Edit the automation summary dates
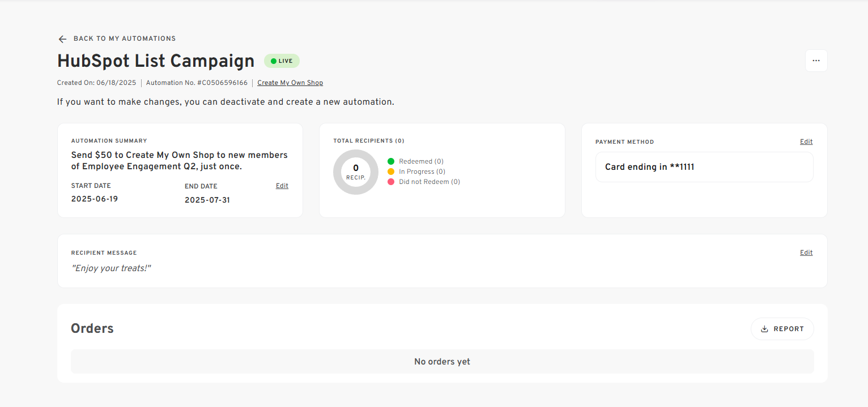The image size is (868, 407). click(x=282, y=186)
